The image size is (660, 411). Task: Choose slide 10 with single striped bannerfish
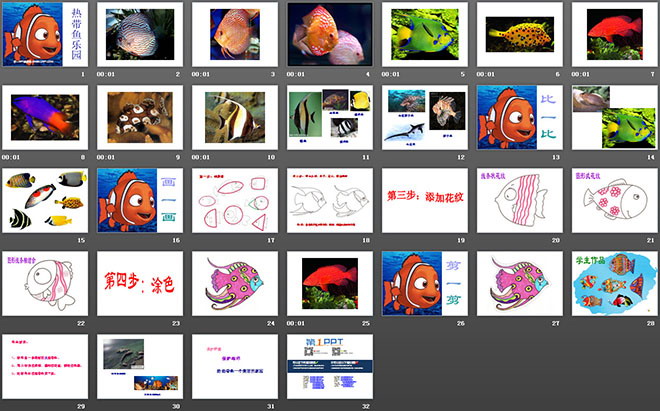pyautogui.click(x=235, y=117)
